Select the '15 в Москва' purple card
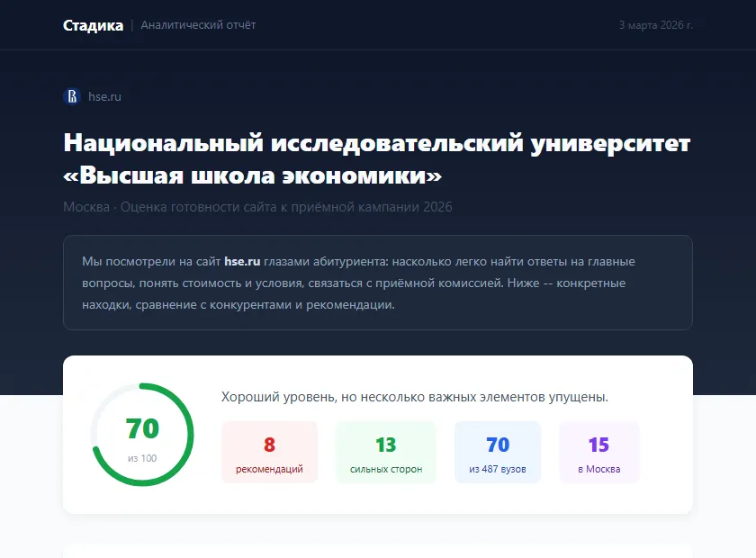This screenshot has height=558, width=756. [x=598, y=452]
